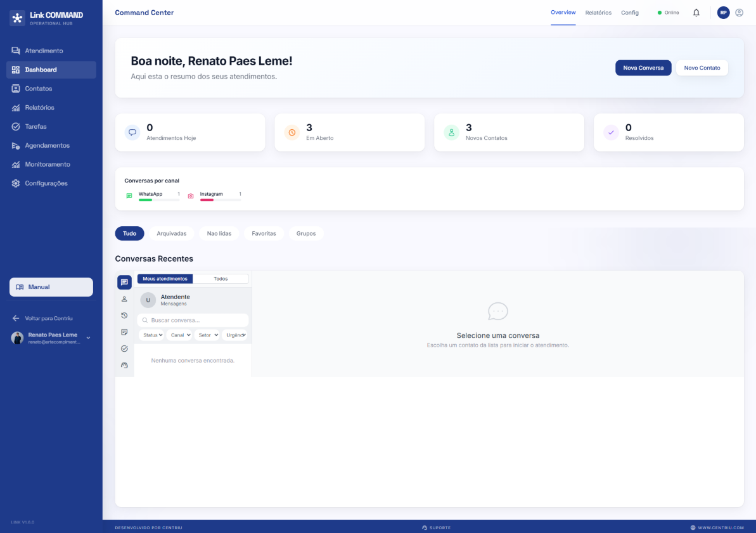Select the Arquivadas filter pill

(x=172, y=233)
